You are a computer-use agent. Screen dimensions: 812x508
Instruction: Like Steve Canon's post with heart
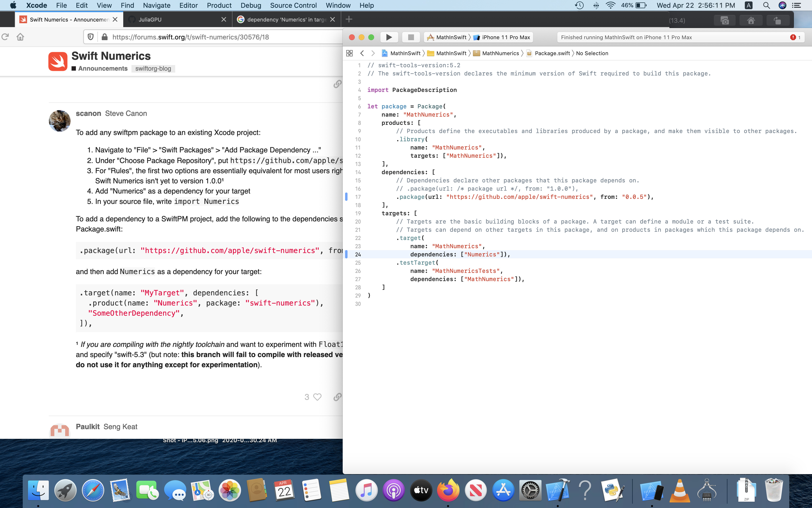tap(317, 397)
